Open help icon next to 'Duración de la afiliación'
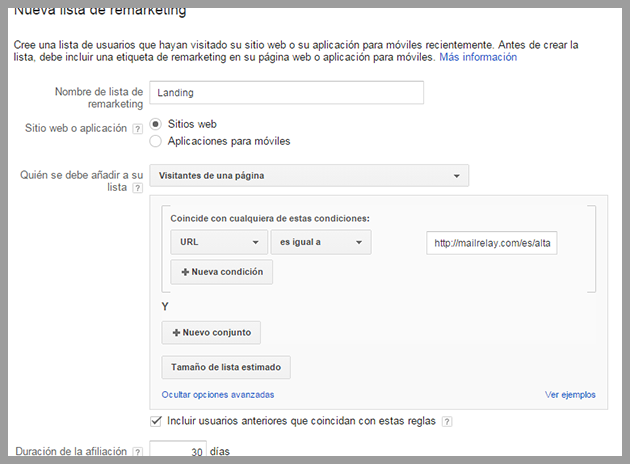The height and width of the screenshot is (464, 630). click(137, 452)
